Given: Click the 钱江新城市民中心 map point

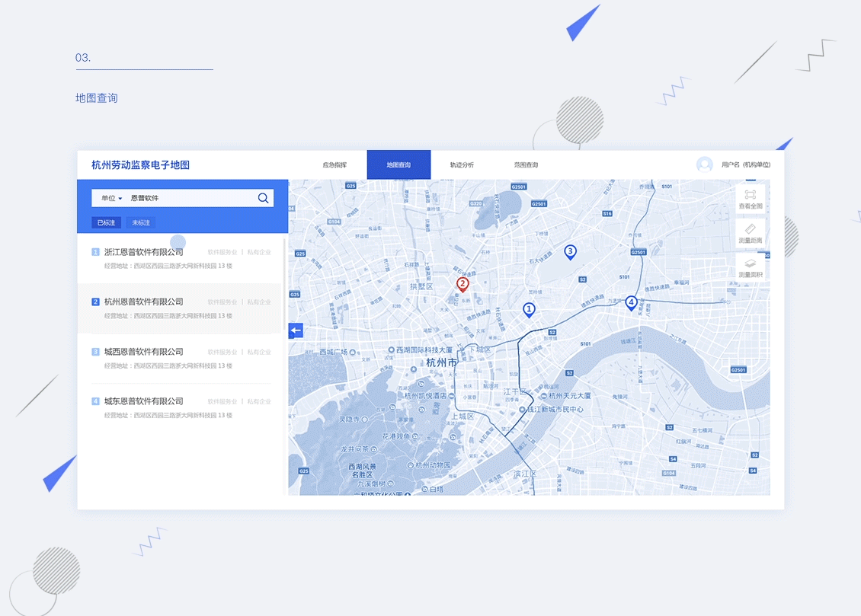Looking at the screenshot, I should (551, 409).
